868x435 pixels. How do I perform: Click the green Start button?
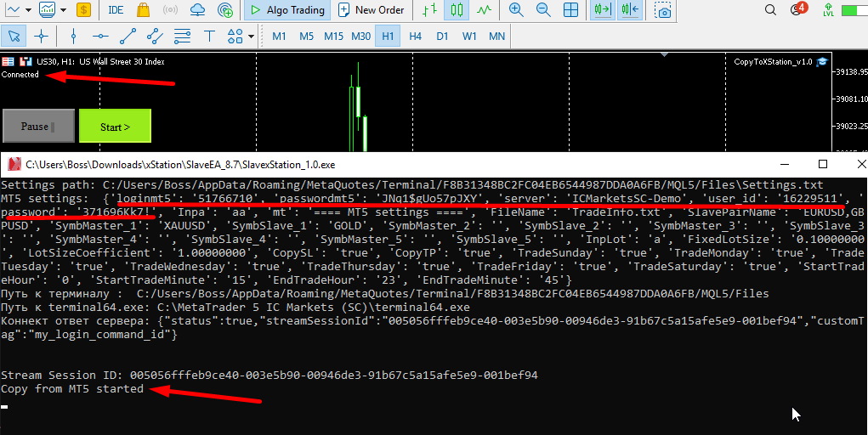point(115,126)
